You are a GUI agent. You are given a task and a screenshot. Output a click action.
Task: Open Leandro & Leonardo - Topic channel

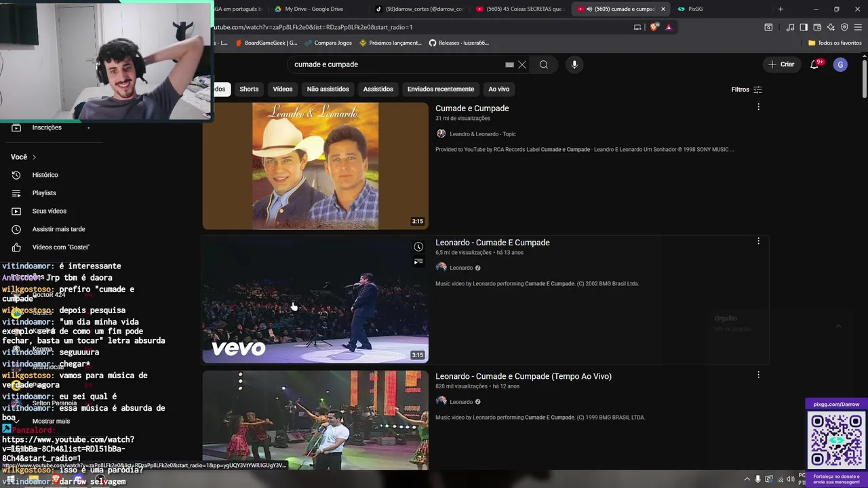483,134
